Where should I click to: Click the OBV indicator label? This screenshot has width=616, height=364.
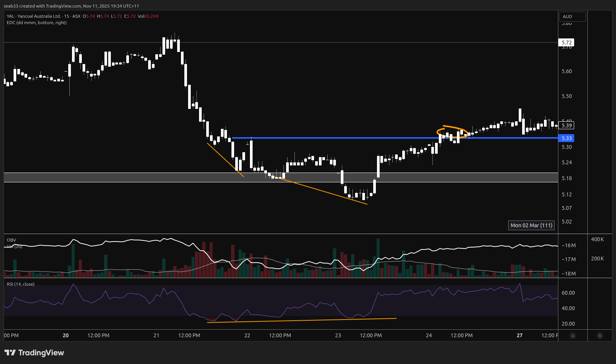(11, 240)
